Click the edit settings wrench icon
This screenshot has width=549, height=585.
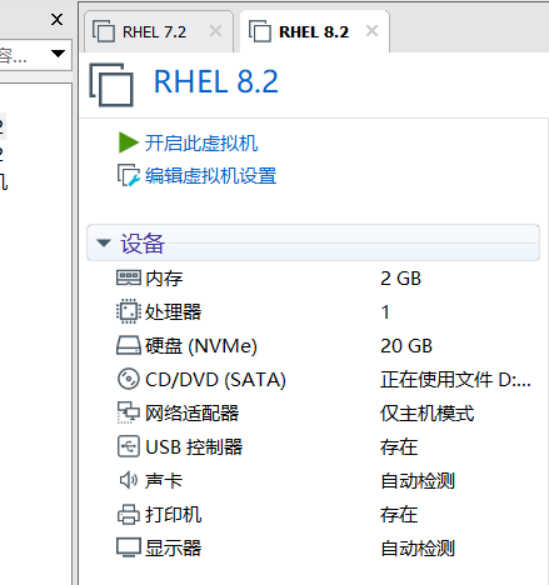click(128, 175)
